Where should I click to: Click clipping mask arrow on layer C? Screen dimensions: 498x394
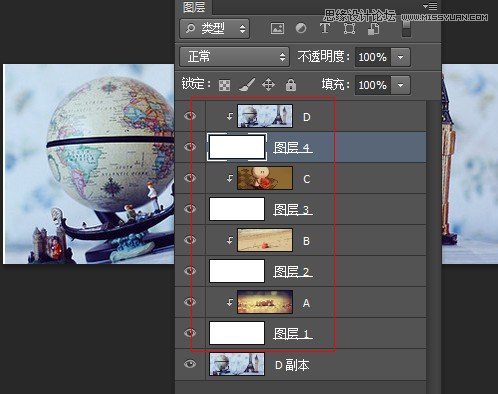230,178
